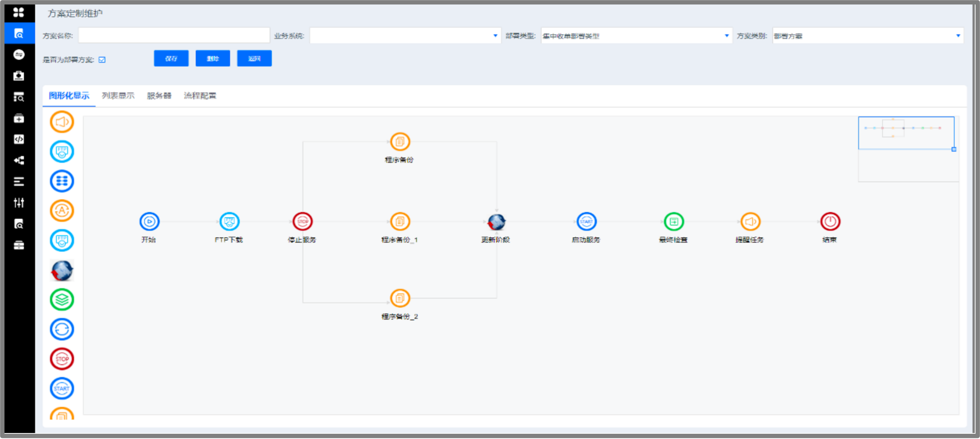Open the sliders settings sidebar icon
The width and height of the screenshot is (980, 439).
coord(19,203)
